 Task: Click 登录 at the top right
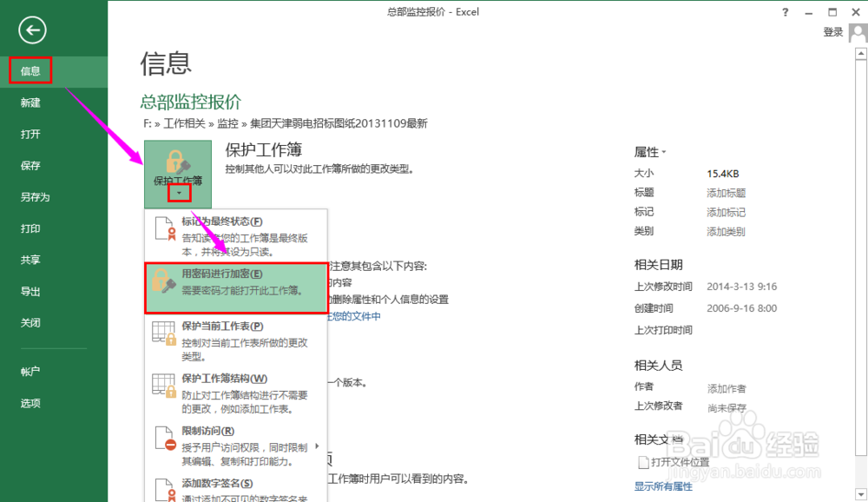(832, 32)
